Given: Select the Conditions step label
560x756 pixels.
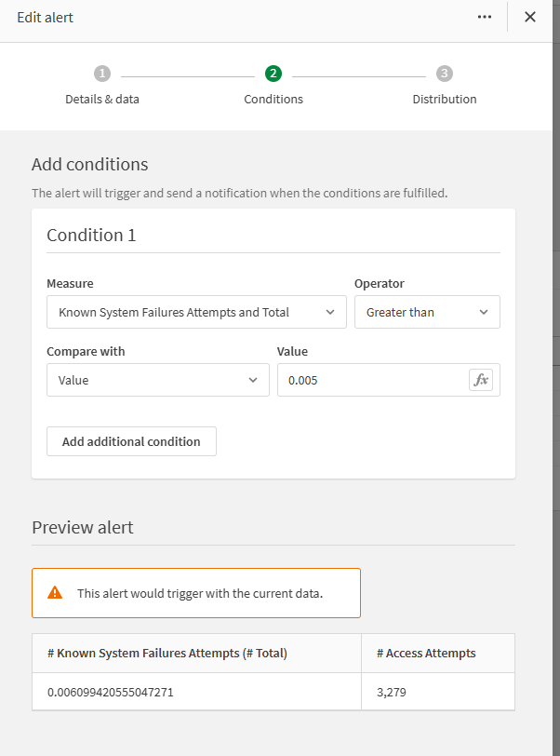Looking at the screenshot, I should tap(273, 99).
